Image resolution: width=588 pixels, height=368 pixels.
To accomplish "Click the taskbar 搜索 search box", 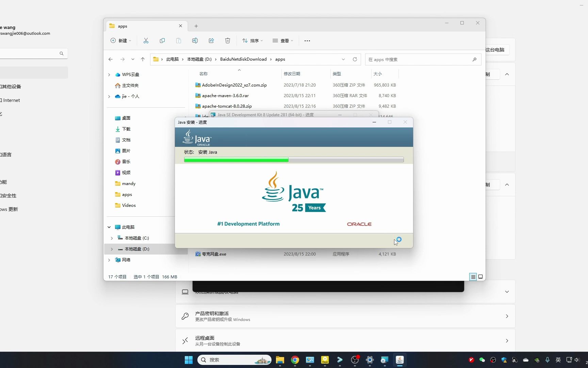I will coord(234,360).
